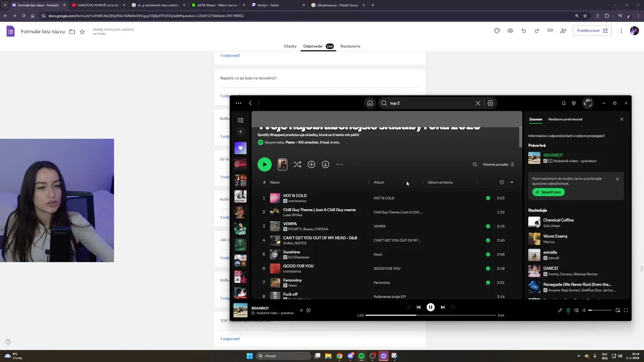Dismiss the Jam invitation card

tap(617, 179)
